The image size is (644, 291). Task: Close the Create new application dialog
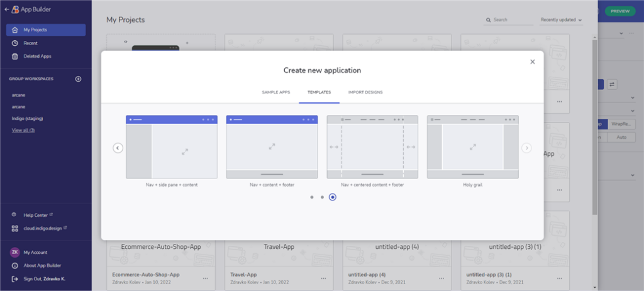click(533, 62)
